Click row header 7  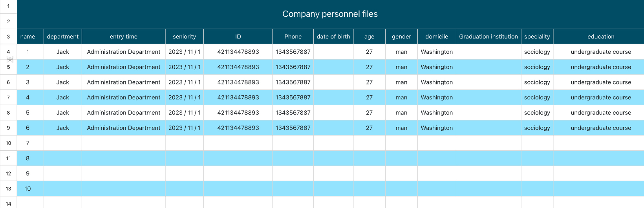(x=8, y=97)
